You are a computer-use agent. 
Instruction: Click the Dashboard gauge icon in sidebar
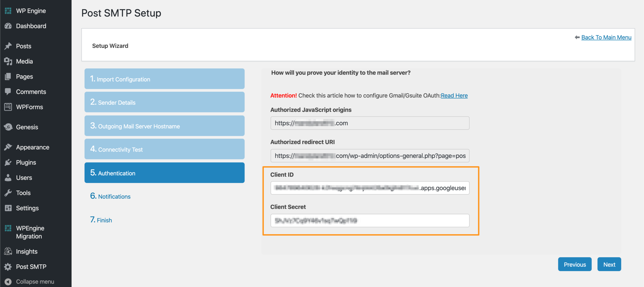tap(8, 26)
